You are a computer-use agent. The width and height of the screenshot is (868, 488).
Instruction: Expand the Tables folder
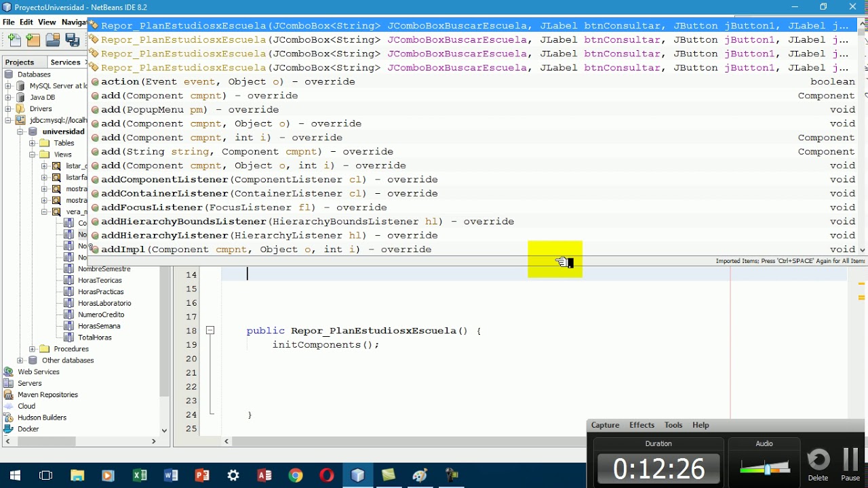pos(32,143)
